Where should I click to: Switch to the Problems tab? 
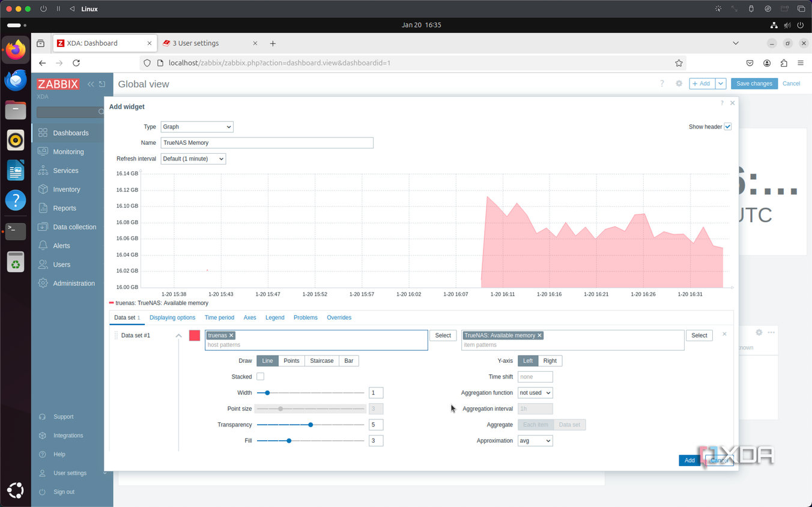click(306, 318)
